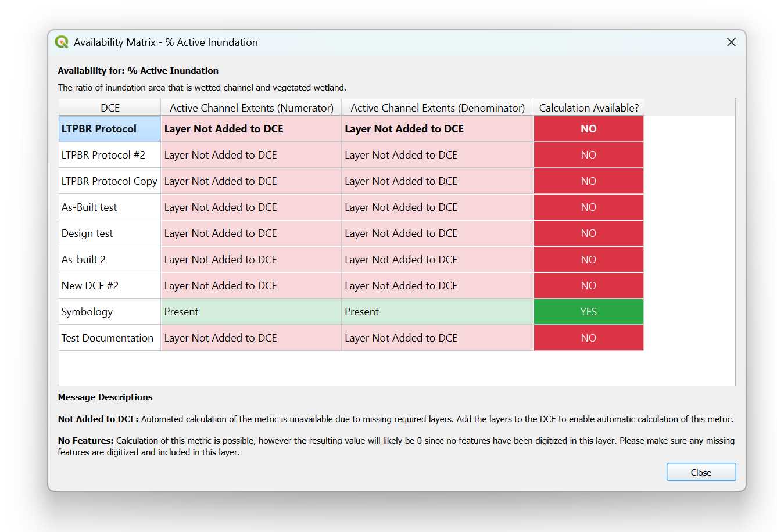Click Numerator cell in As-built 2 row

point(251,260)
